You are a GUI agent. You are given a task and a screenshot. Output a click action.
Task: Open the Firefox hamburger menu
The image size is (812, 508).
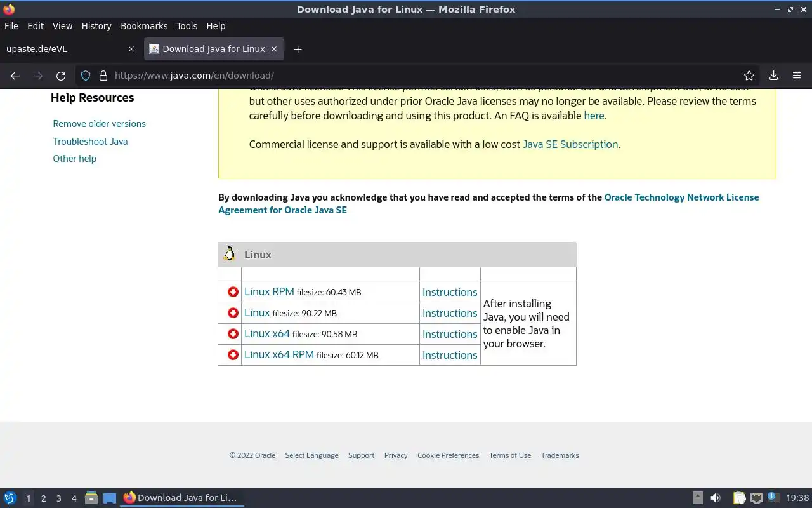click(797, 76)
